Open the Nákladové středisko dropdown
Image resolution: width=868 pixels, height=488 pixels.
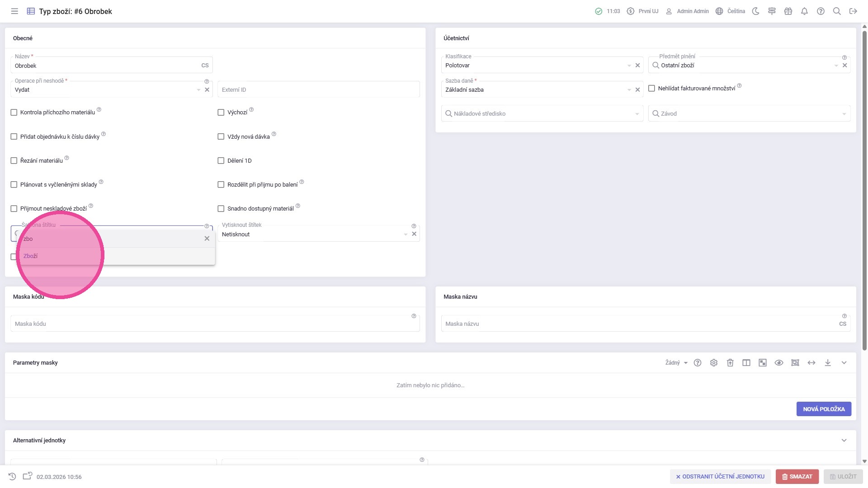(x=542, y=114)
